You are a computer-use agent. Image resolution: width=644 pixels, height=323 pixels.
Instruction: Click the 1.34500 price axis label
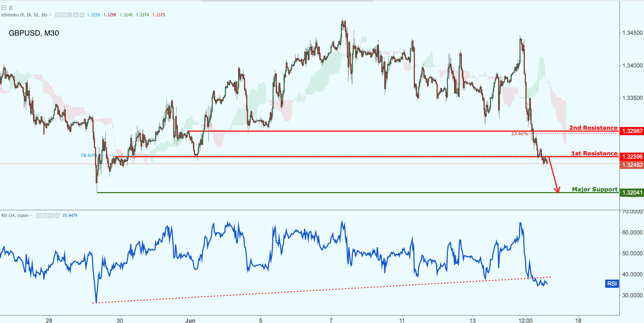click(x=632, y=33)
